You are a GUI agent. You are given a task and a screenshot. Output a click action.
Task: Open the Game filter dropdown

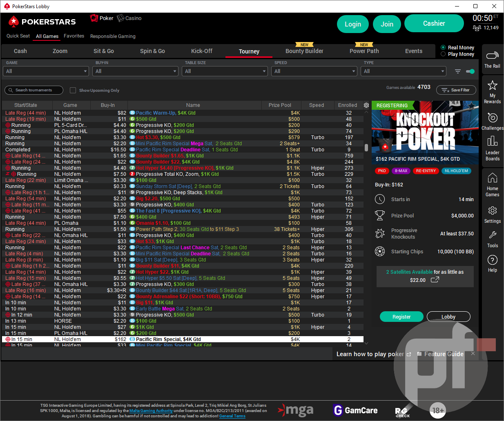46,71
